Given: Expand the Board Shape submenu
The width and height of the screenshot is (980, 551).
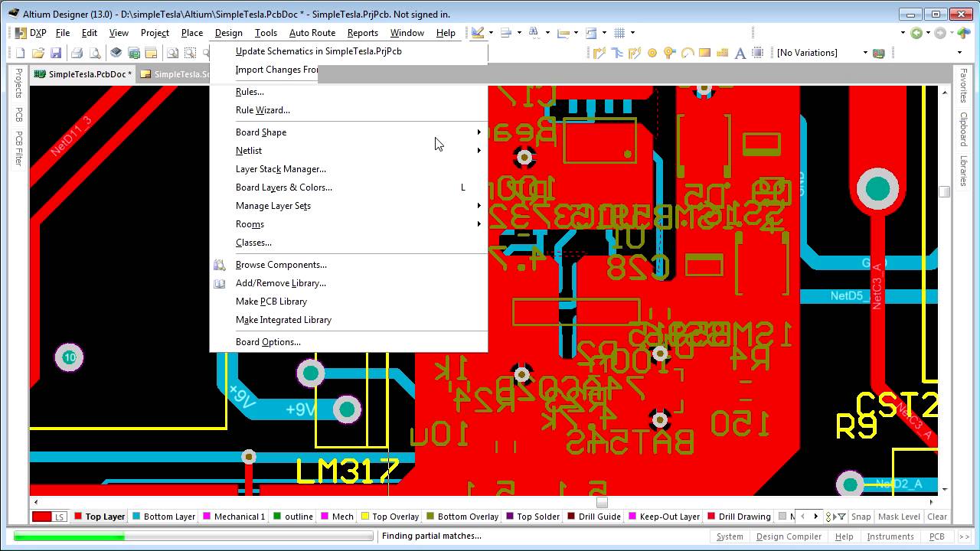Looking at the screenshot, I should [348, 132].
